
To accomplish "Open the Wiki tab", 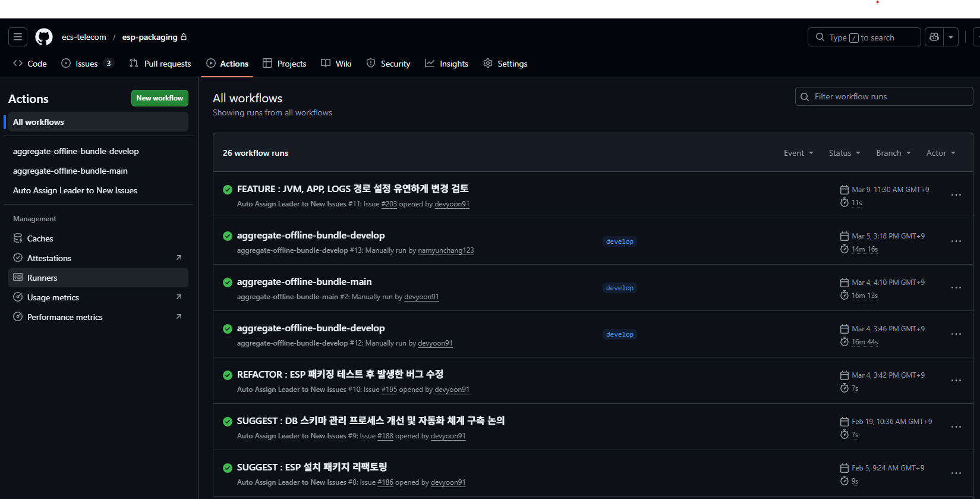I will pyautogui.click(x=336, y=64).
